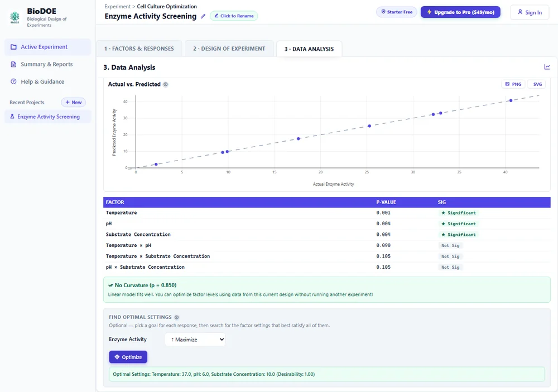This screenshot has height=392, width=558.
Task: Click the Optimize button
Action: click(x=128, y=357)
